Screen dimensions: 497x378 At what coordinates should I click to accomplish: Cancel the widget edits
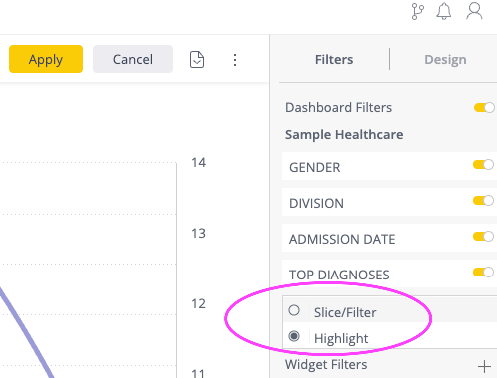[133, 59]
